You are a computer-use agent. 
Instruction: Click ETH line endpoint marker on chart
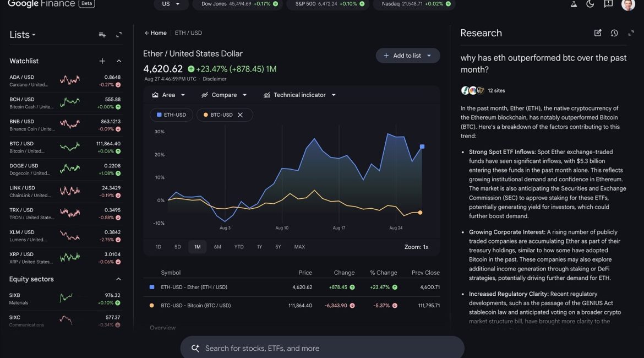(x=422, y=147)
